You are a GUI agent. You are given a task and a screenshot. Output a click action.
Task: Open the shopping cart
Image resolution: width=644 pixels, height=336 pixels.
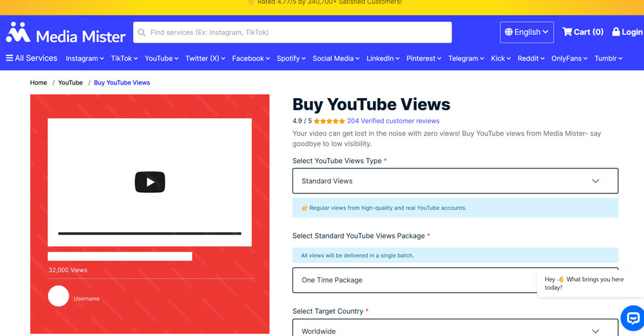(x=582, y=32)
